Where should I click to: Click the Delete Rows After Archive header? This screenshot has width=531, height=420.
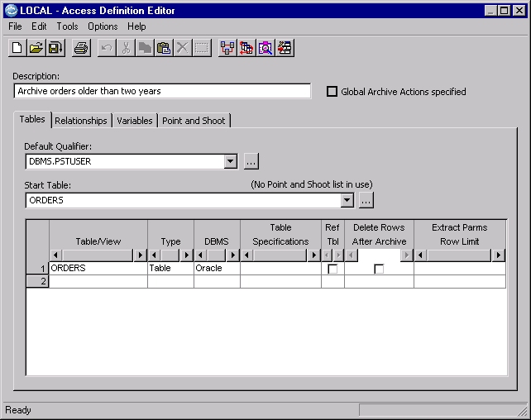coord(379,235)
